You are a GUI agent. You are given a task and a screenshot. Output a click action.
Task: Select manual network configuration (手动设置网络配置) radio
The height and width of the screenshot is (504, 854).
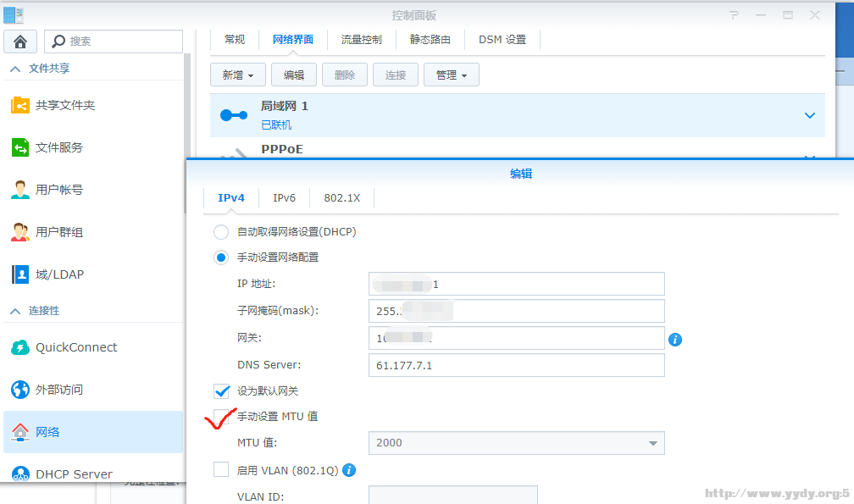click(221, 258)
